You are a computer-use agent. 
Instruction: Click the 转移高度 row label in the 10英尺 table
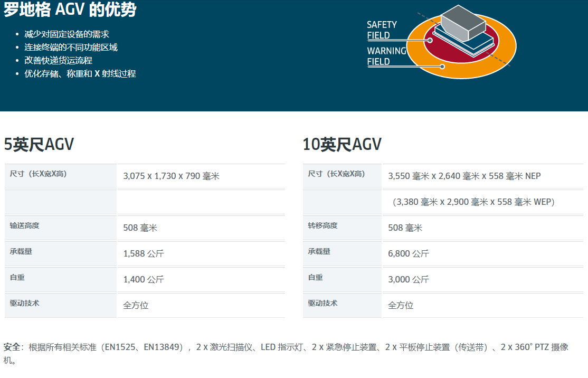(x=323, y=226)
